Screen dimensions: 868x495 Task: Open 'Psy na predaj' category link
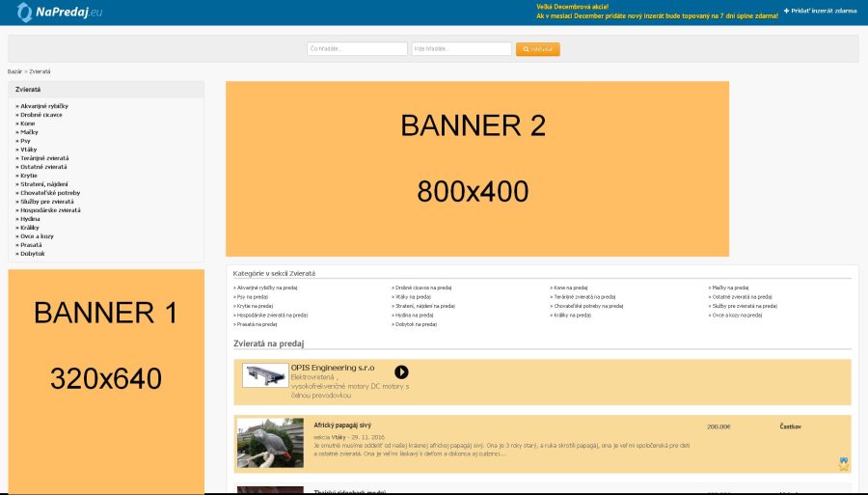pos(253,297)
